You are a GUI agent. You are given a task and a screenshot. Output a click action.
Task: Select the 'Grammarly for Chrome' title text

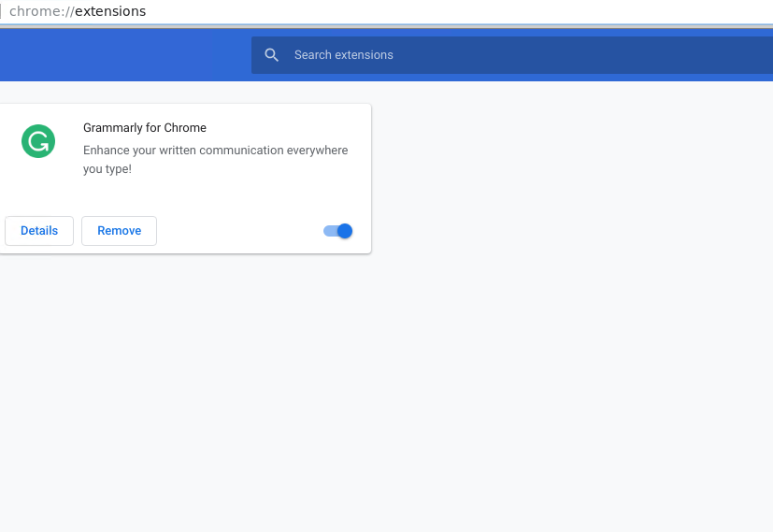pyautogui.click(x=145, y=128)
